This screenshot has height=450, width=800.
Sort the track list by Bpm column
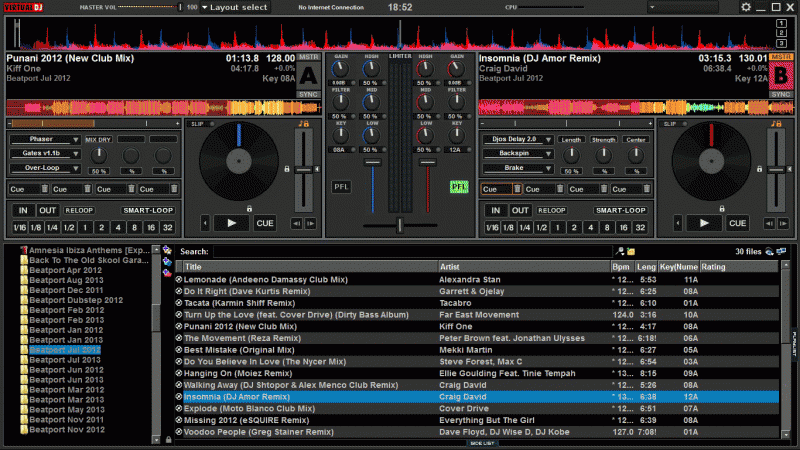[622, 267]
